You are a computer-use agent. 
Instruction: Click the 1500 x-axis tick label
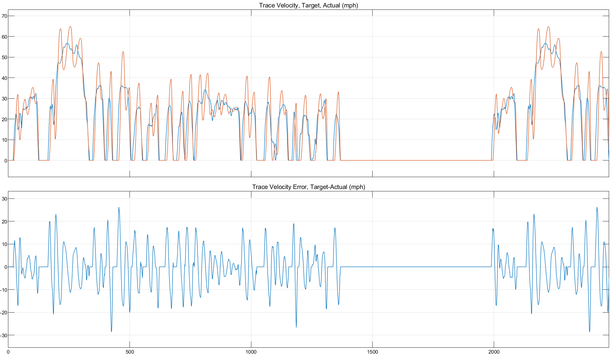372,352
